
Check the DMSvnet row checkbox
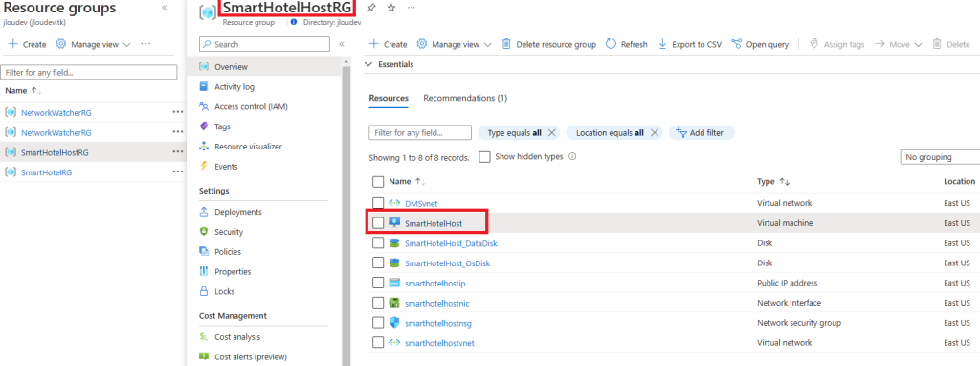tap(377, 203)
